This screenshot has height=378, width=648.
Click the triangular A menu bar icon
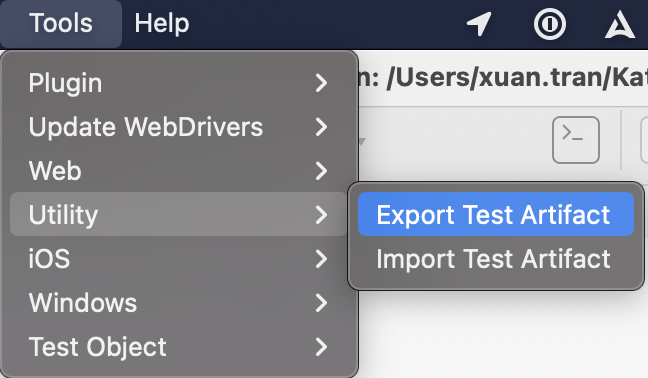click(x=619, y=24)
